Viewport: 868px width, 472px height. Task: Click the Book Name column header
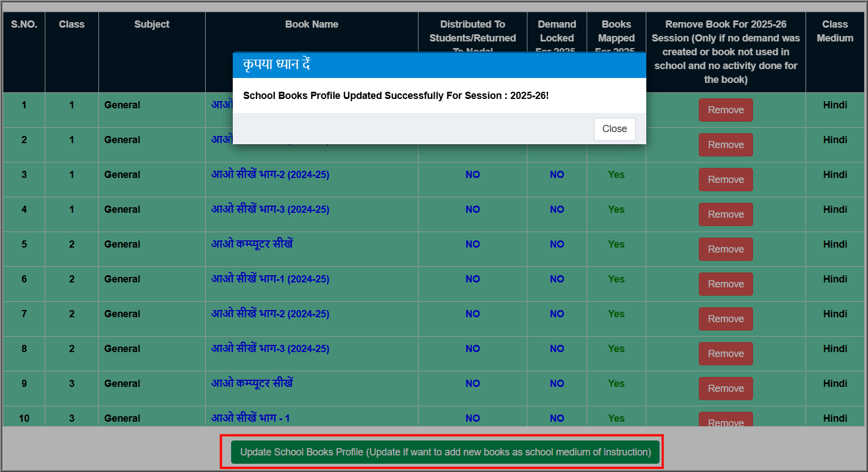click(311, 24)
